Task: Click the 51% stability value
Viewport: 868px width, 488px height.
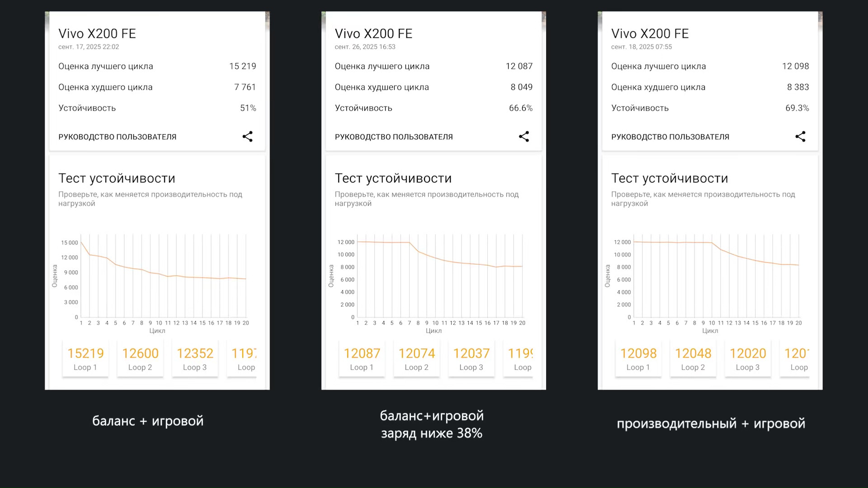Action: 248,108
